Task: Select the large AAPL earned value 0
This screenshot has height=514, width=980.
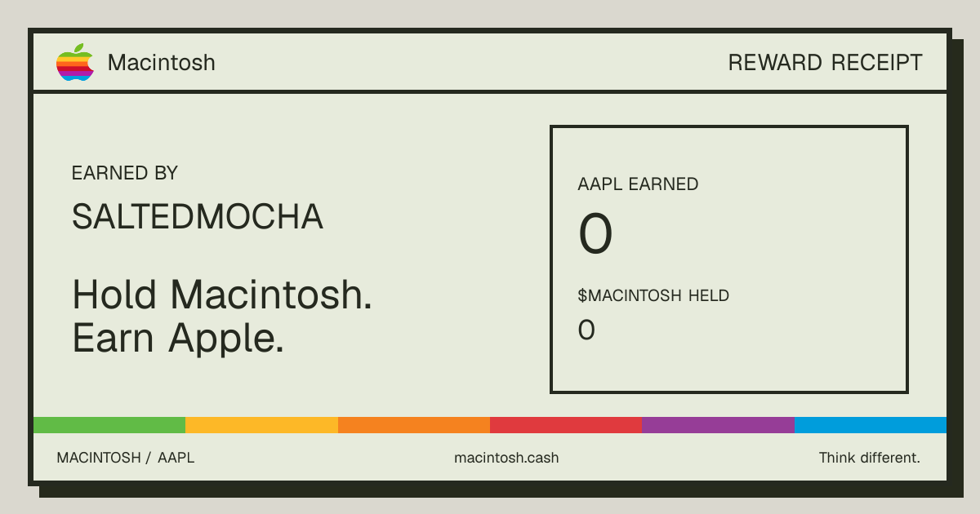Action: pyautogui.click(x=595, y=235)
